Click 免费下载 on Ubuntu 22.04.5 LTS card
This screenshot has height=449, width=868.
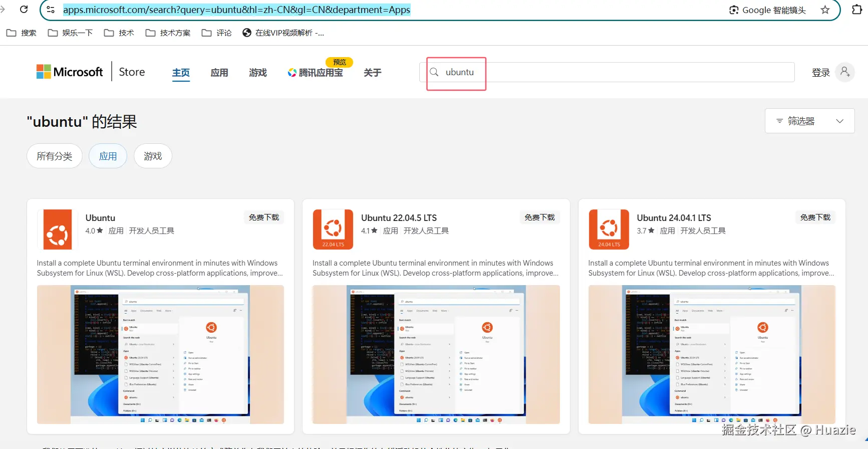tap(539, 217)
